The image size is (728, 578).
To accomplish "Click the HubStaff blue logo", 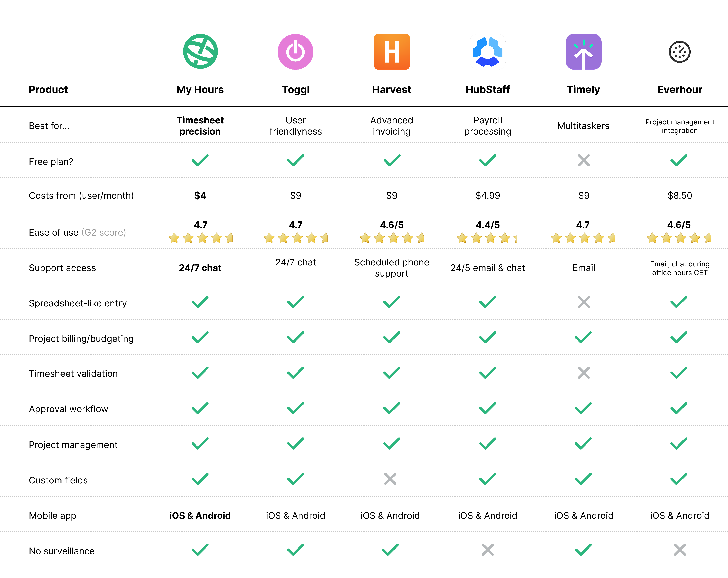I will click(x=488, y=52).
